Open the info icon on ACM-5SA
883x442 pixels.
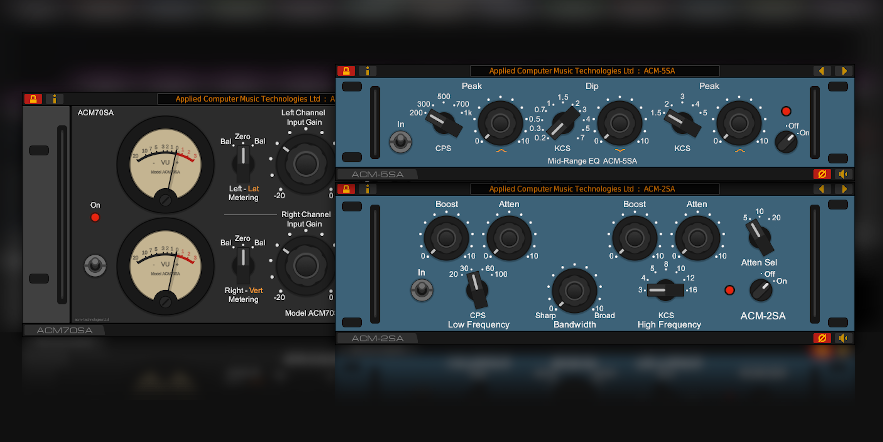(x=367, y=71)
